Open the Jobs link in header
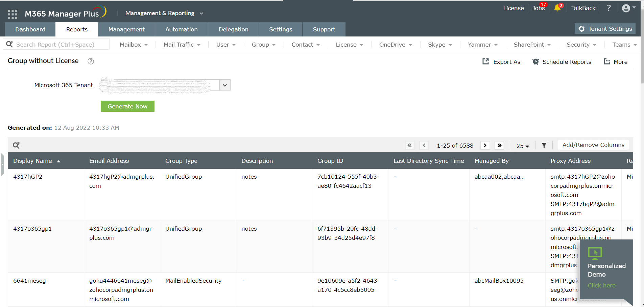 [x=538, y=8]
